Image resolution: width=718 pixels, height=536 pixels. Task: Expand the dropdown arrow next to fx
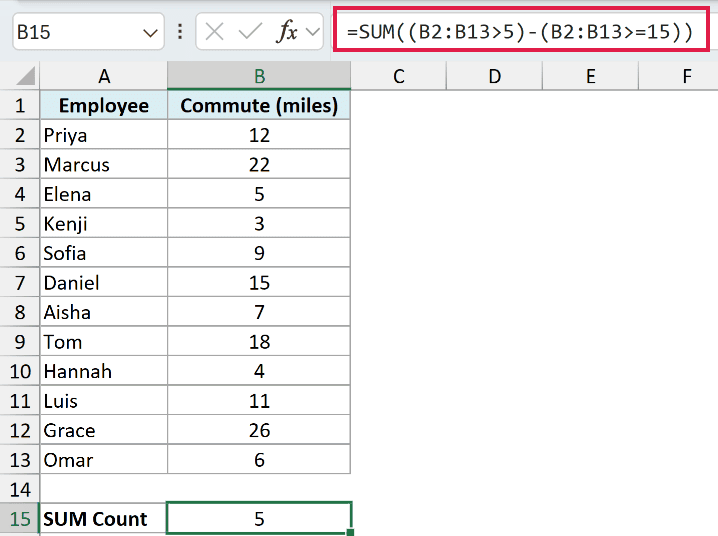click(313, 32)
